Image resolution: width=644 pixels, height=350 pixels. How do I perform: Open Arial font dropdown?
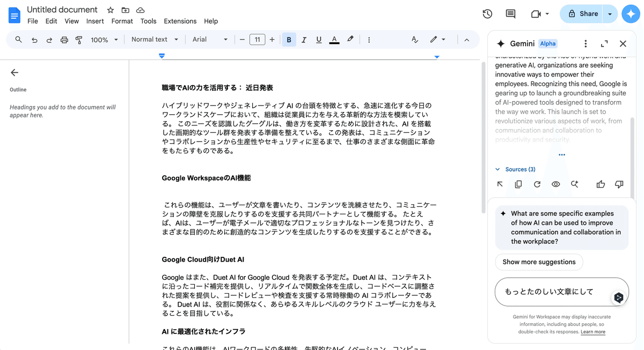[210, 40]
